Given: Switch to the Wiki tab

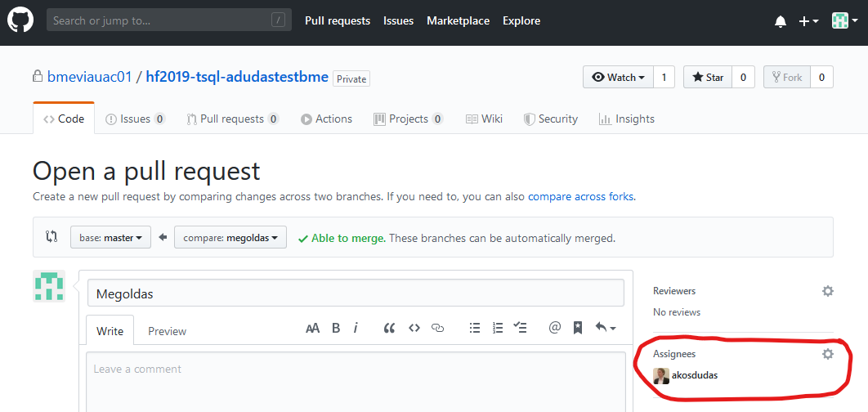Looking at the screenshot, I should click(484, 119).
